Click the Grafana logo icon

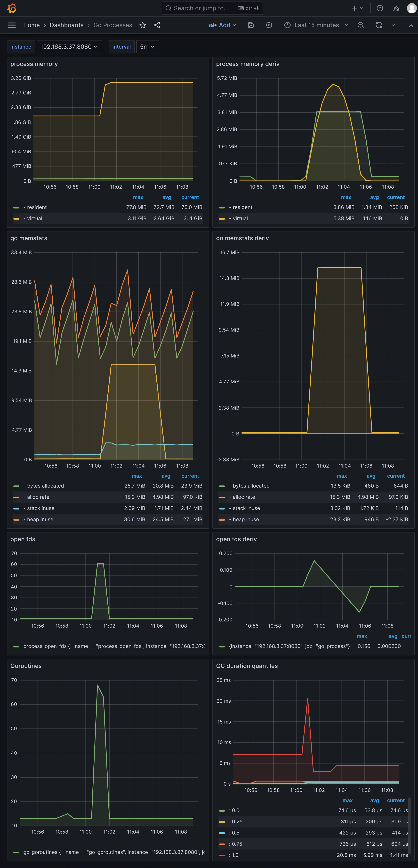tap(12, 8)
